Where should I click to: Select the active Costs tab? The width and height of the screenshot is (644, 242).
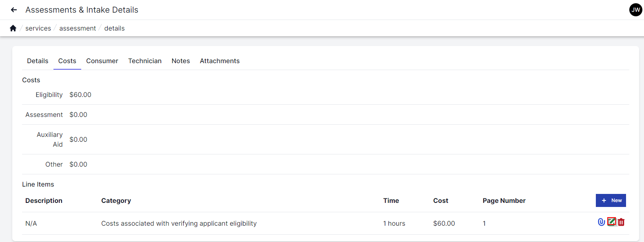(x=67, y=61)
